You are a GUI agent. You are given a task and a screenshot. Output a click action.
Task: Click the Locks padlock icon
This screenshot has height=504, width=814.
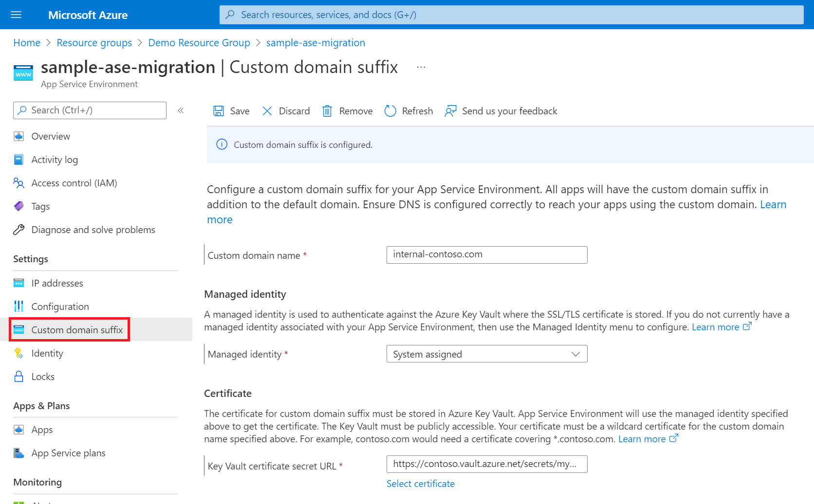(x=19, y=377)
